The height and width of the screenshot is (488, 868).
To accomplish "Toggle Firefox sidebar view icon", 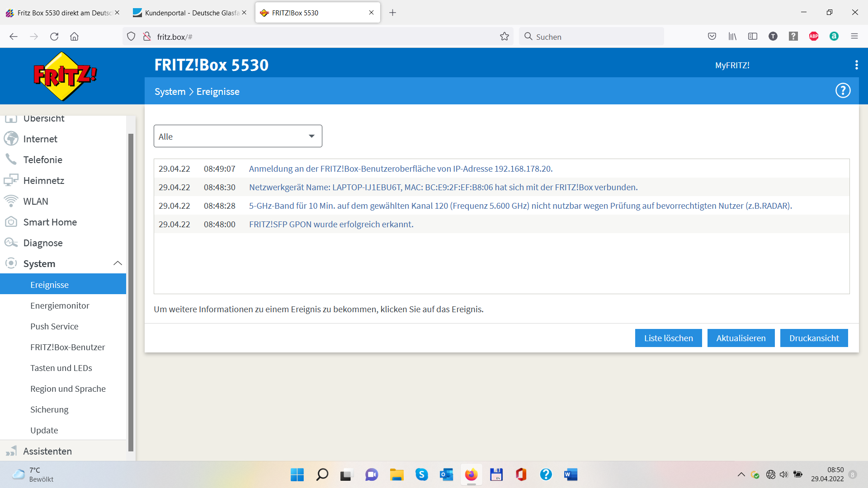I will coord(753,37).
